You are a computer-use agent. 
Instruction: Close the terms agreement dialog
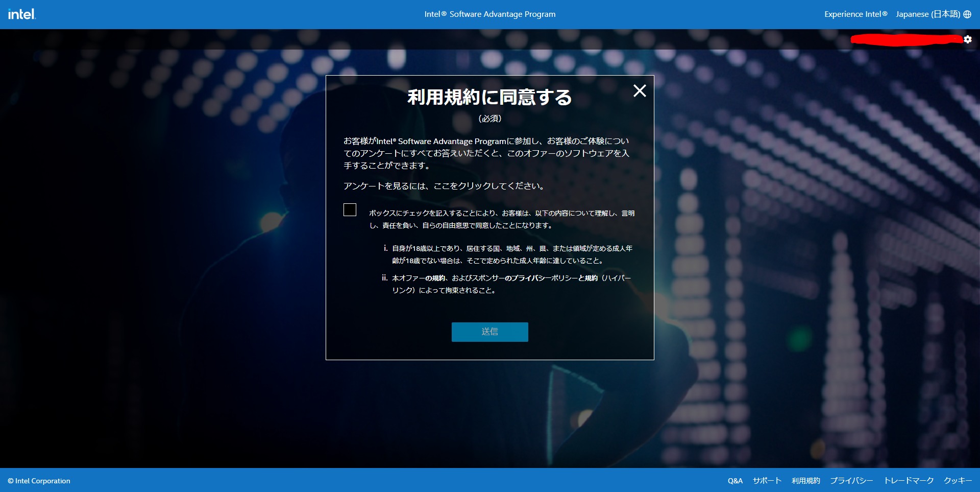(640, 91)
